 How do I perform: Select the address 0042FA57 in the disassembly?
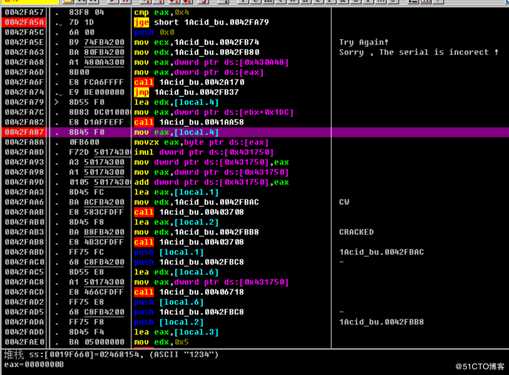pyautogui.click(x=24, y=12)
